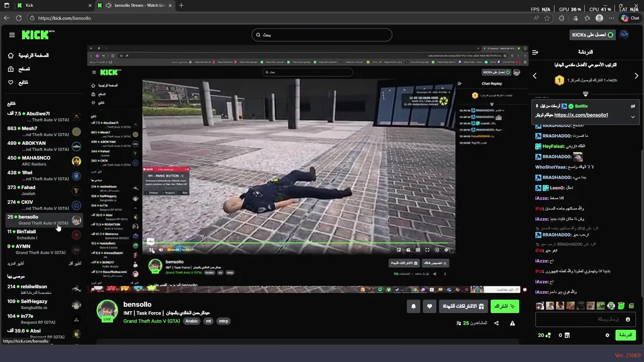Select the bensollo Stream browser tab
Screen dimensions: 644x362
pos(134,5)
